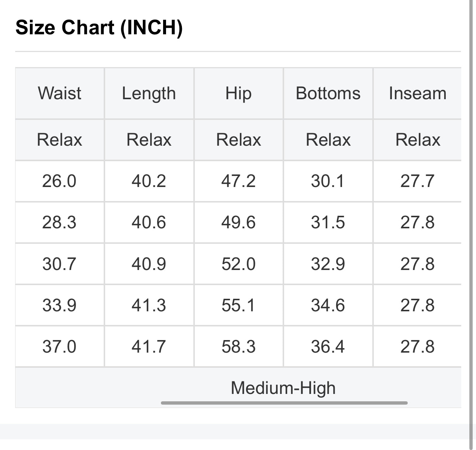Screen dimensions: 476x450
Task: Click the horizontal scrollbar under the table
Action: pyautogui.click(x=284, y=403)
